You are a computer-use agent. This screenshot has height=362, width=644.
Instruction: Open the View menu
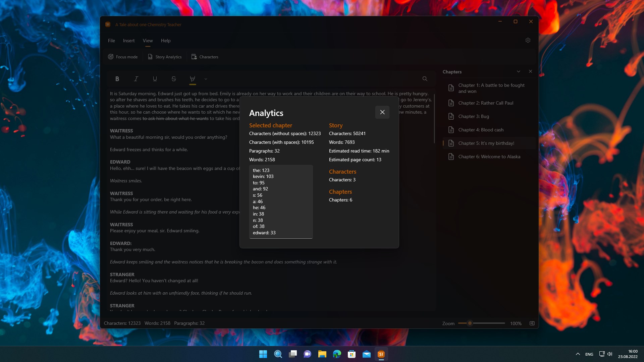pyautogui.click(x=148, y=41)
